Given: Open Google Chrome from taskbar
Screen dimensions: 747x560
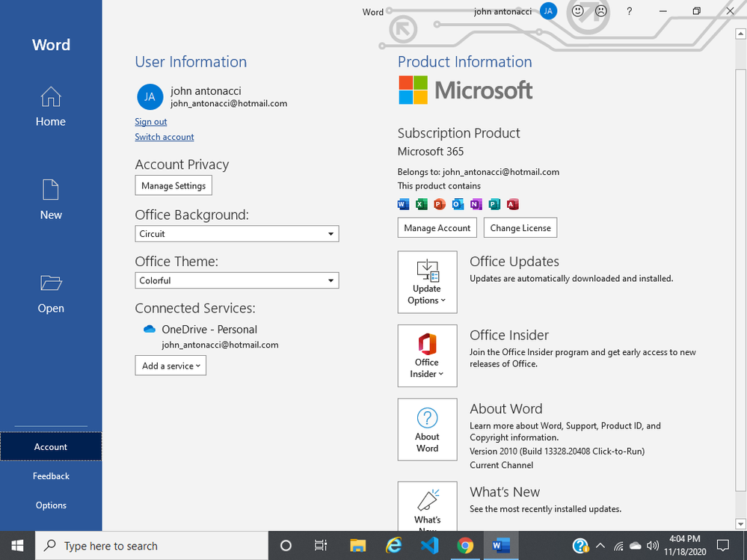Looking at the screenshot, I should pyautogui.click(x=465, y=546).
